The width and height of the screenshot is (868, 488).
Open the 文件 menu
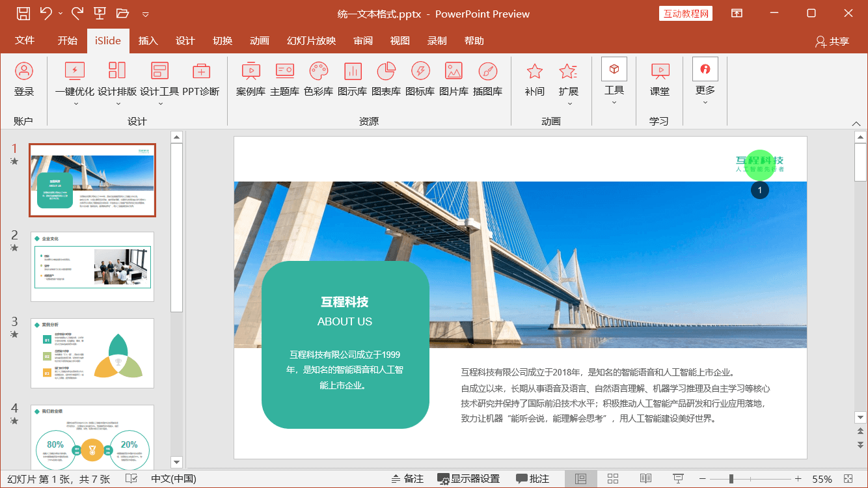pos(25,40)
